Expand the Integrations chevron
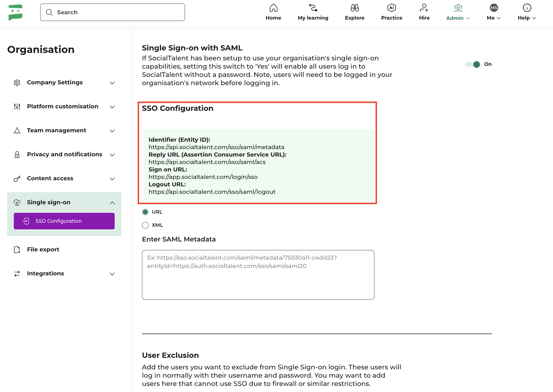Screen dimensions: 553x392 tap(112, 274)
